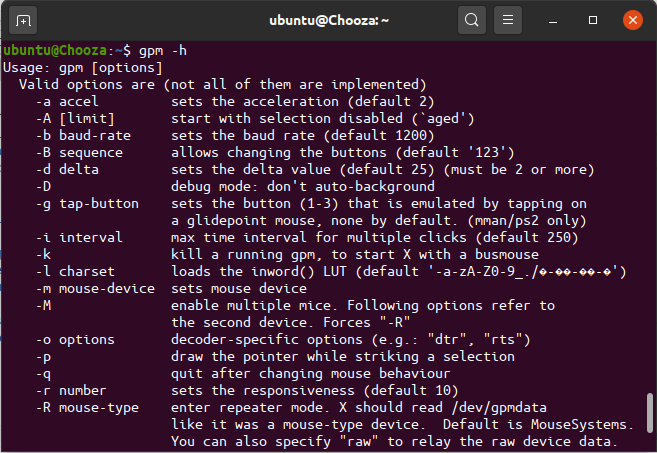Screen dimensions: 657x453
Task: Click the terminal scrollbar thumb
Action: (x=650, y=413)
